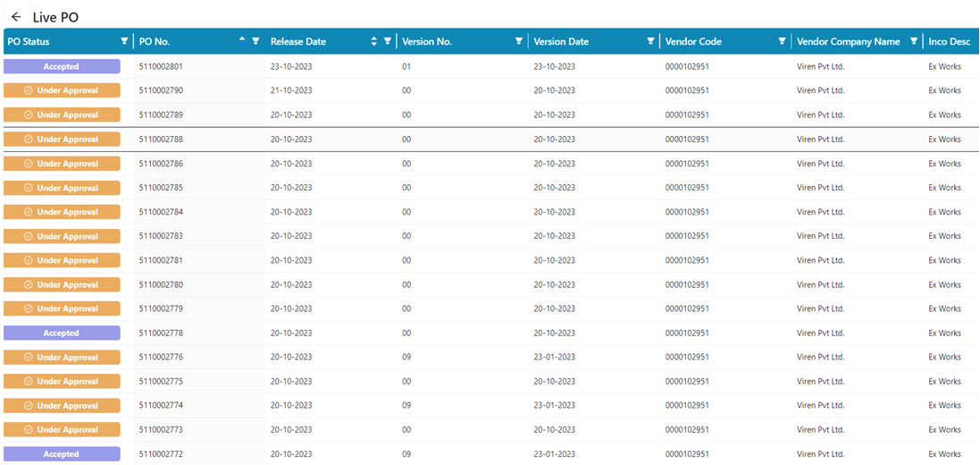
Task: Click Under Approval badge for PO 5110002775
Action: point(62,382)
